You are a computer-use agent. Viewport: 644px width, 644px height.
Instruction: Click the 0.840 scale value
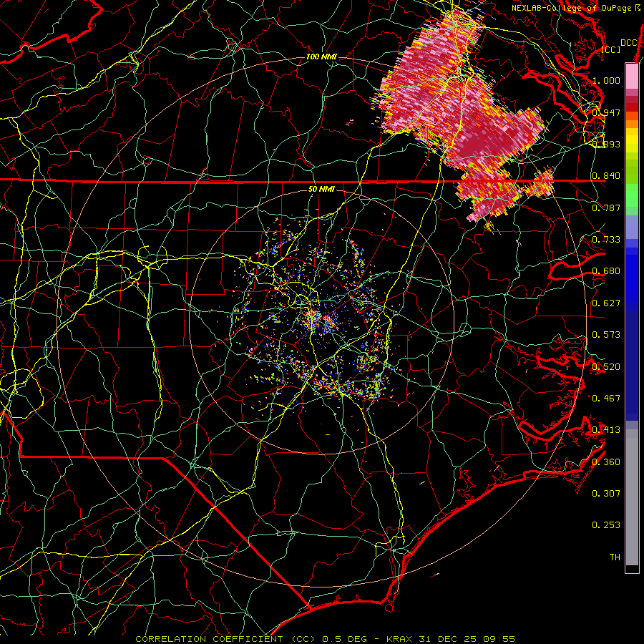coord(606,176)
